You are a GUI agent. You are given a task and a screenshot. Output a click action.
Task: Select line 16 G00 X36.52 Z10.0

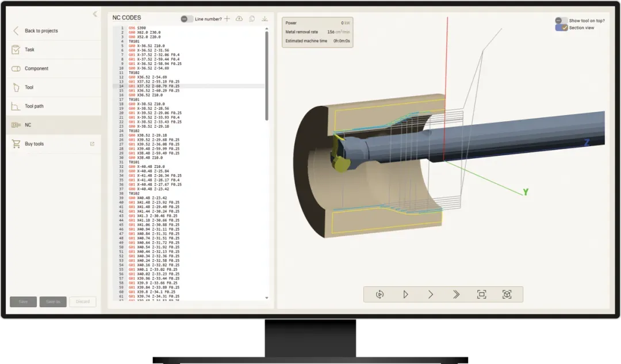pos(145,95)
